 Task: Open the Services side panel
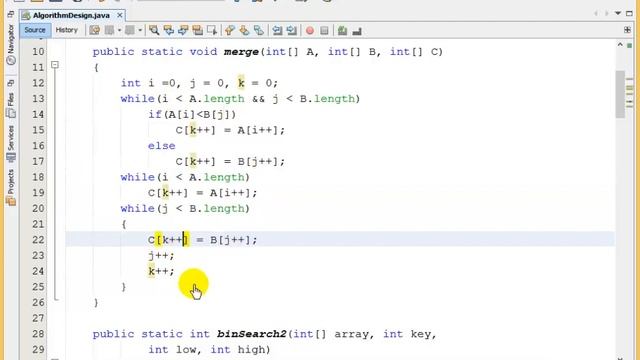pos(11,144)
